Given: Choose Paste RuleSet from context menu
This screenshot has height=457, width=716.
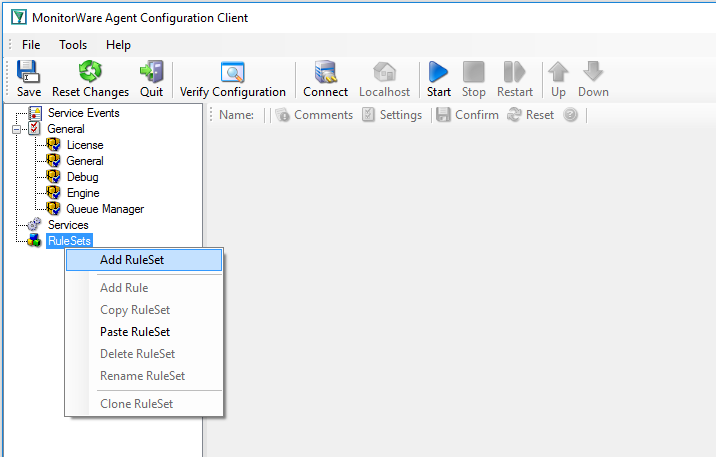Looking at the screenshot, I should pyautogui.click(x=144, y=332).
